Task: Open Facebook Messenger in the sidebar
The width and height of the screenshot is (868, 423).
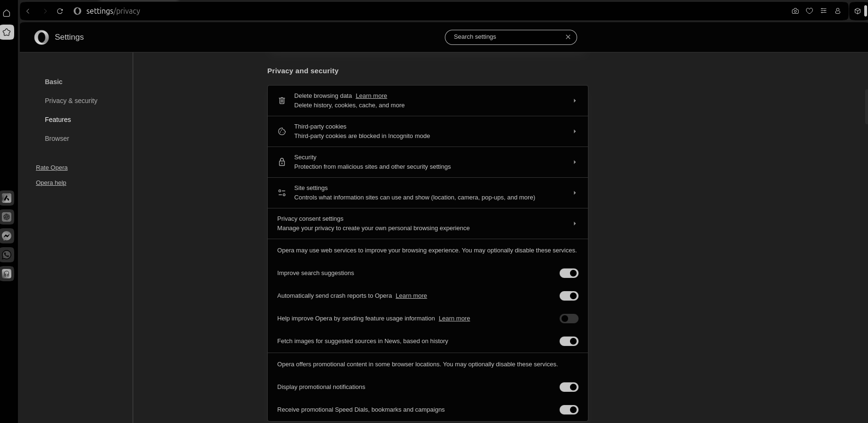Action: pyautogui.click(x=7, y=236)
